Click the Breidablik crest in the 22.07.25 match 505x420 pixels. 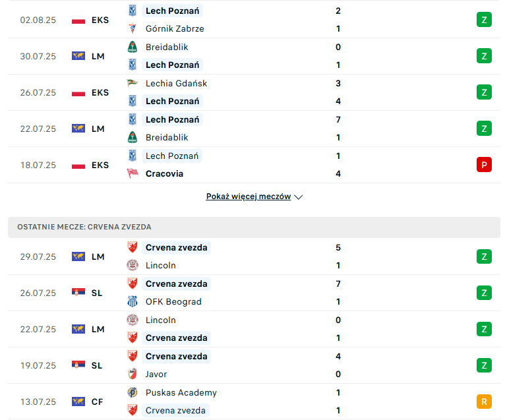click(133, 138)
